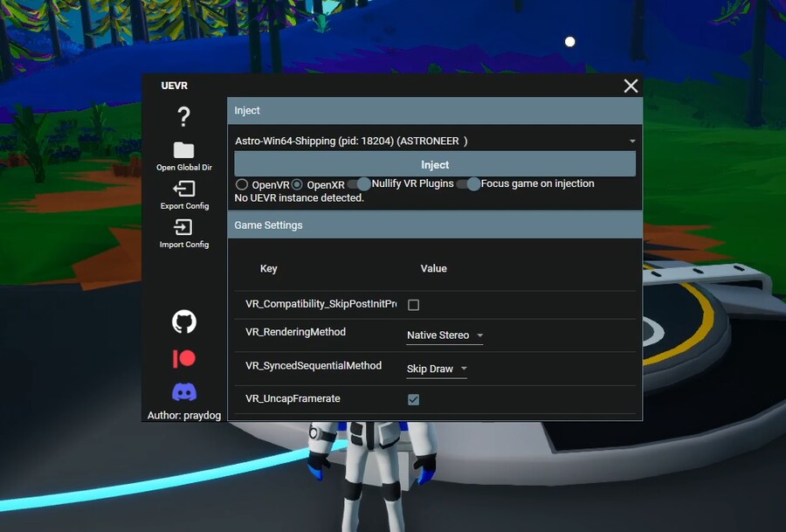Screen dimensions: 786x532
Task: Select the OpenVR radio button
Action: click(242, 184)
